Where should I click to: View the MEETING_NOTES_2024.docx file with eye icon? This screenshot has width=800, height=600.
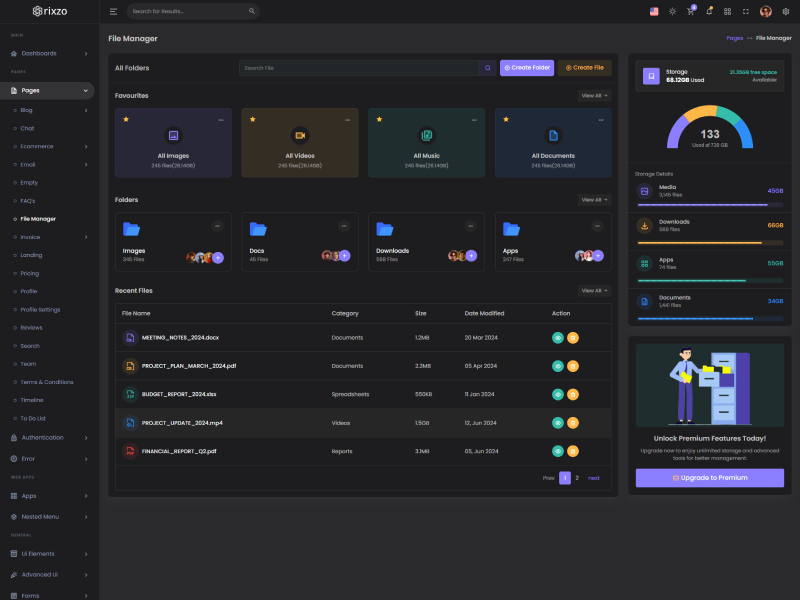pyautogui.click(x=558, y=338)
